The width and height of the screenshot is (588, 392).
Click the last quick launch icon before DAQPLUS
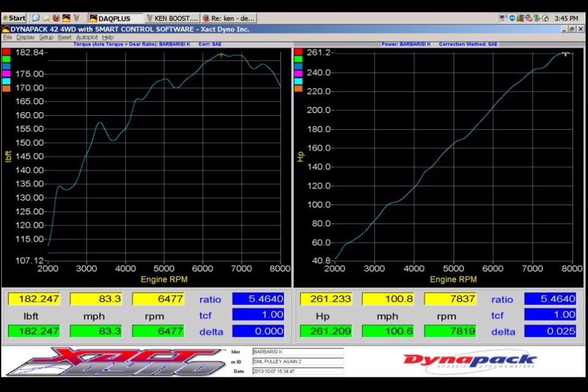(77, 18)
